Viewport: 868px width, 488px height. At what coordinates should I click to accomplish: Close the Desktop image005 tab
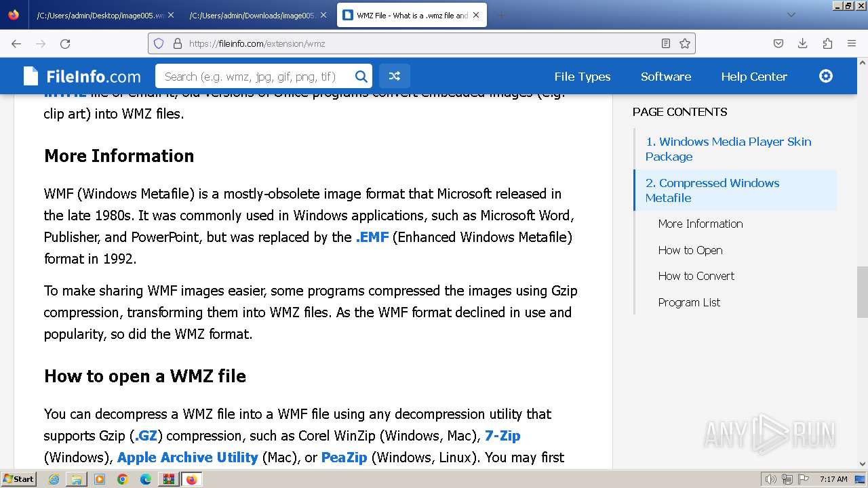pyautogui.click(x=171, y=15)
